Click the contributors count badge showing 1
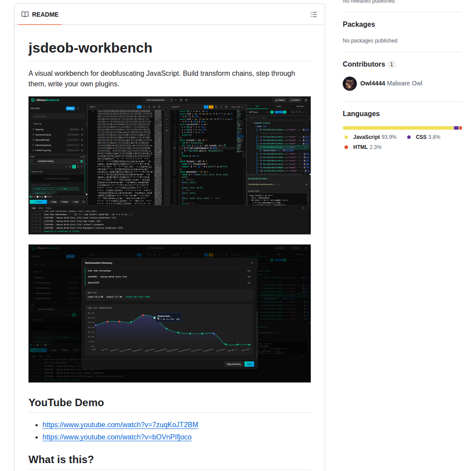 tap(391, 64)
